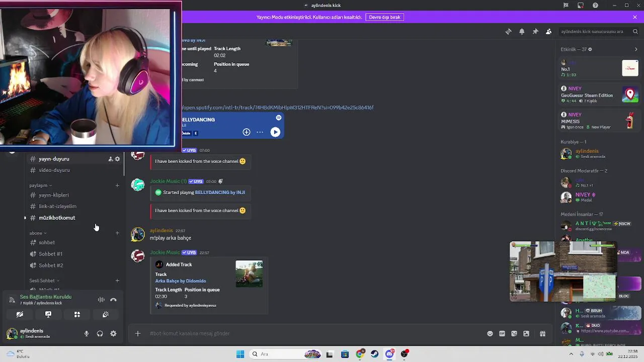Open Etkinlik activity settings gear
The image size is (644, 362).
pos(590,49)
